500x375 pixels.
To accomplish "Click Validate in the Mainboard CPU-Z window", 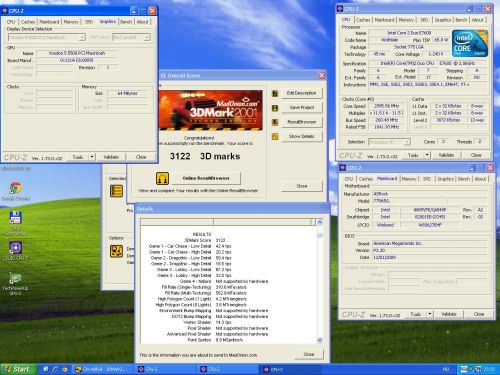I will tap(449, 314).
